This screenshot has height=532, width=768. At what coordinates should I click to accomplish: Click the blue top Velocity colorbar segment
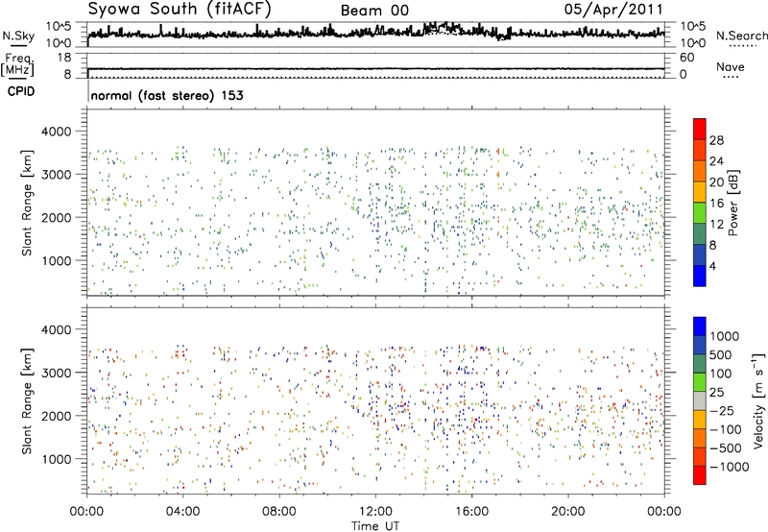coord(700,326)
